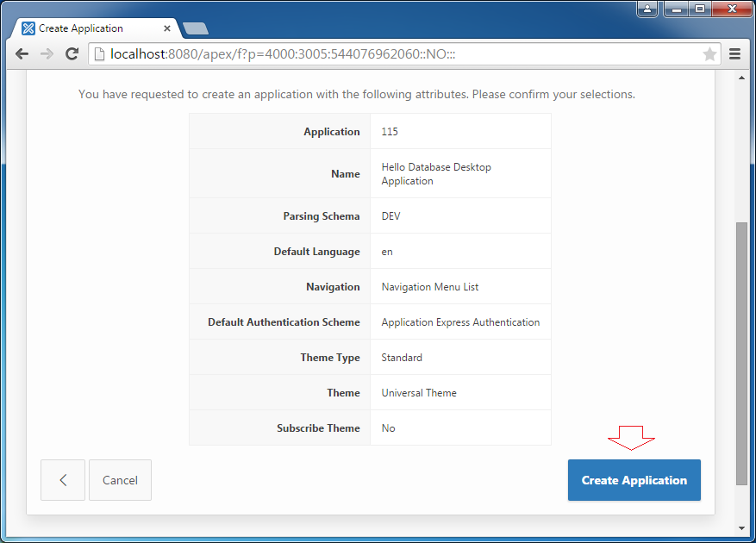The width and height of the screenshot is (756, 543).
Task: Select the Create Application tab
Action: click(97, 28)
